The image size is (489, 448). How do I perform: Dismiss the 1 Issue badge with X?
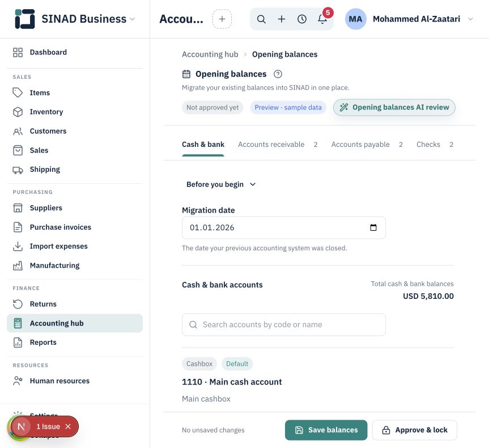[x=68, y=426]
